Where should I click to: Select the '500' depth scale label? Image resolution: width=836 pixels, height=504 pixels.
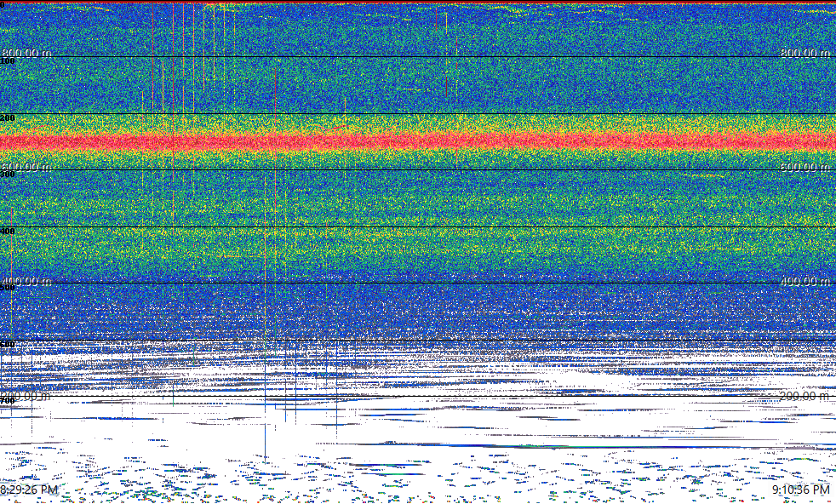point(8,287)
